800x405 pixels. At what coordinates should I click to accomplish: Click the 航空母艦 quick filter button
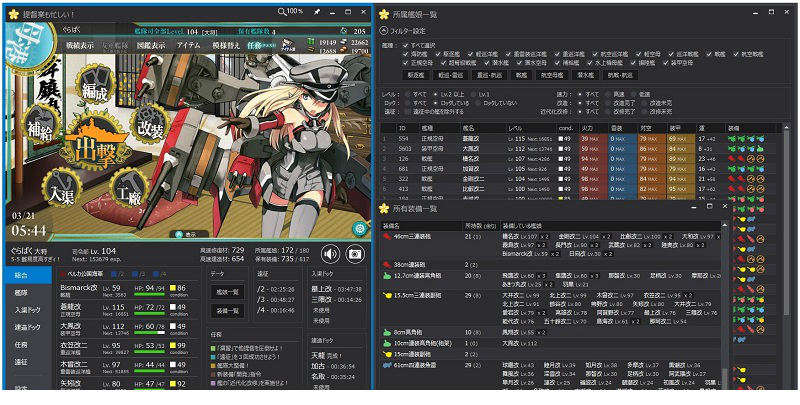click(x=553, y=75)
